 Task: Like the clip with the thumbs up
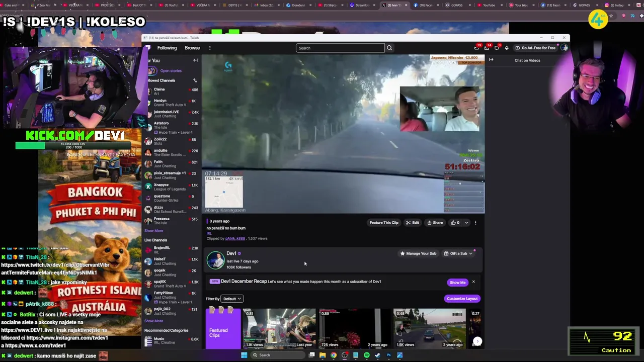coord(455,223)
